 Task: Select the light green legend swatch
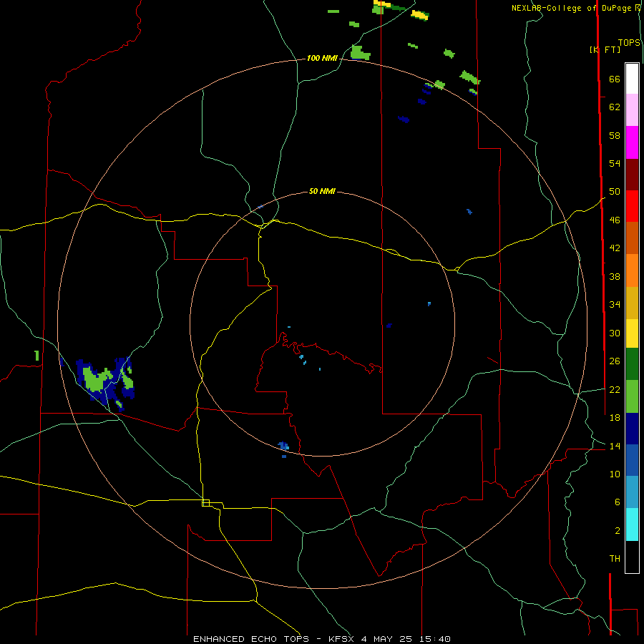pyautogui.click(x=632, y=396)
